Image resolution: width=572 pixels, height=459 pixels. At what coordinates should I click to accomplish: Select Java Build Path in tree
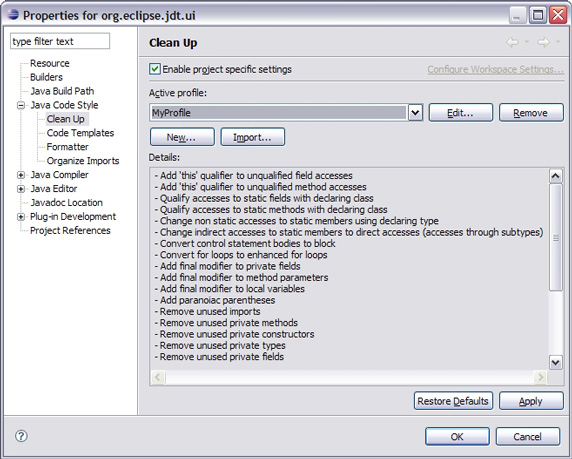pyautogui.click(x=62, y=91)
